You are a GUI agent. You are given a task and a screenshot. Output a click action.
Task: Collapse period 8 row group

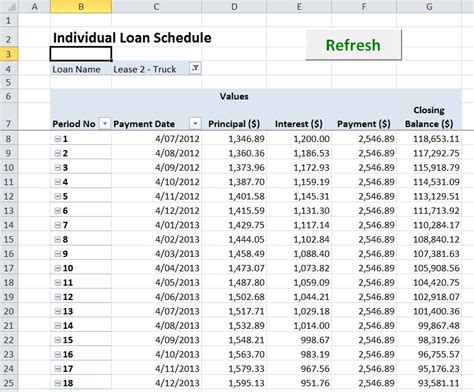(58, 240)
